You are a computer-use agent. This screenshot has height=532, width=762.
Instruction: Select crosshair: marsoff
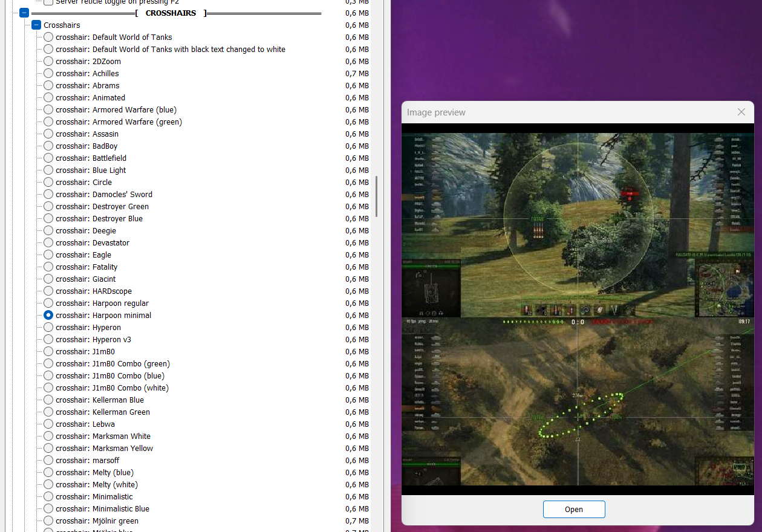[48, 460]
